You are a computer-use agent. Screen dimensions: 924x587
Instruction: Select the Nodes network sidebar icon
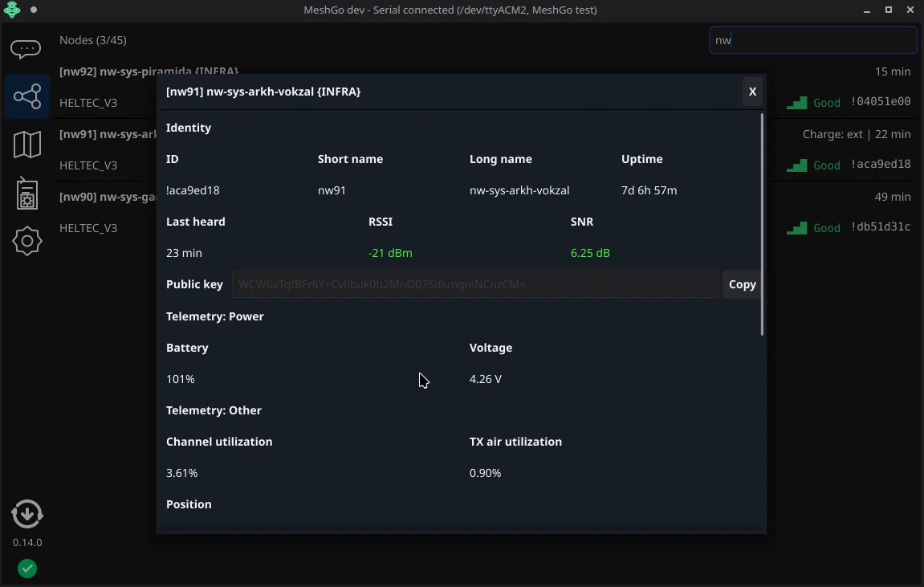coord(27,96)
